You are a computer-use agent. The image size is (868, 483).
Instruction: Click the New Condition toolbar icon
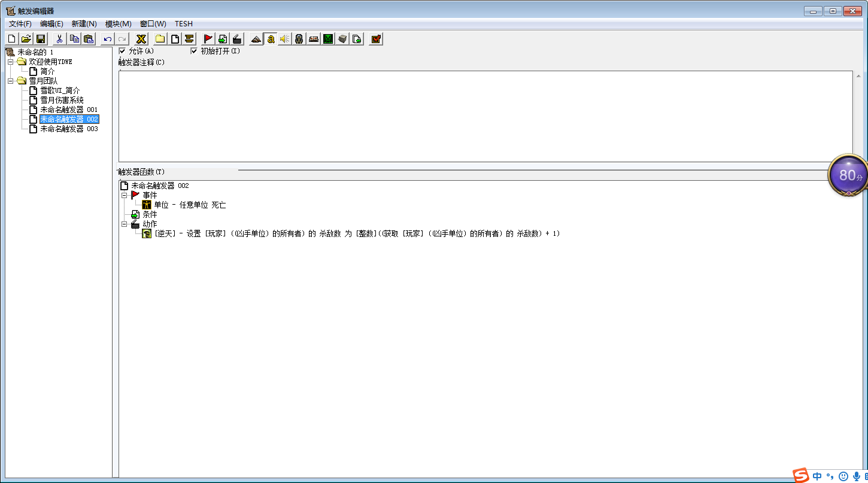click(223, 39)
